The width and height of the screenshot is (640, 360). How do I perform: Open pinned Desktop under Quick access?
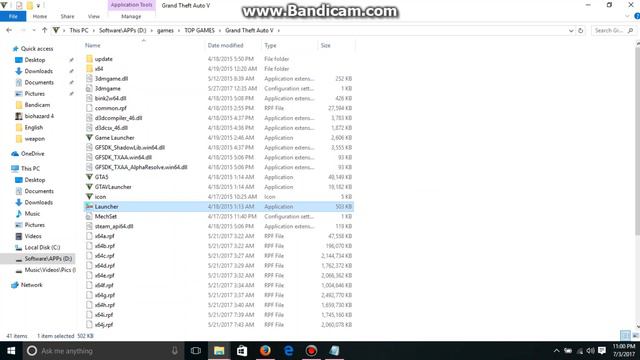click(35, 60)
